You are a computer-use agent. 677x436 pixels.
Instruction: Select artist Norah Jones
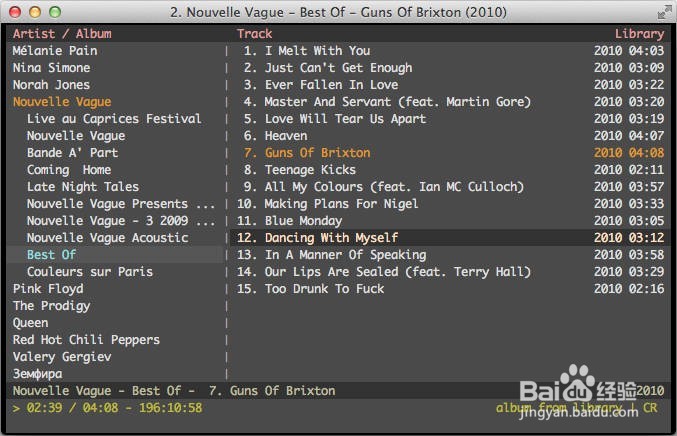51,85
